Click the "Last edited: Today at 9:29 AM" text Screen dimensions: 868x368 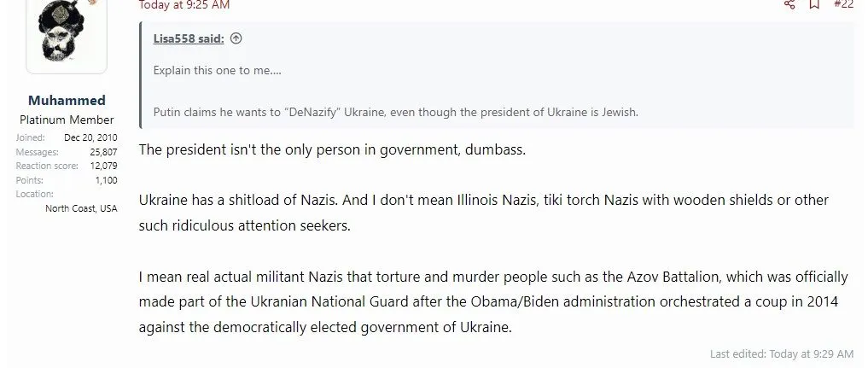[x=781, y=353]
